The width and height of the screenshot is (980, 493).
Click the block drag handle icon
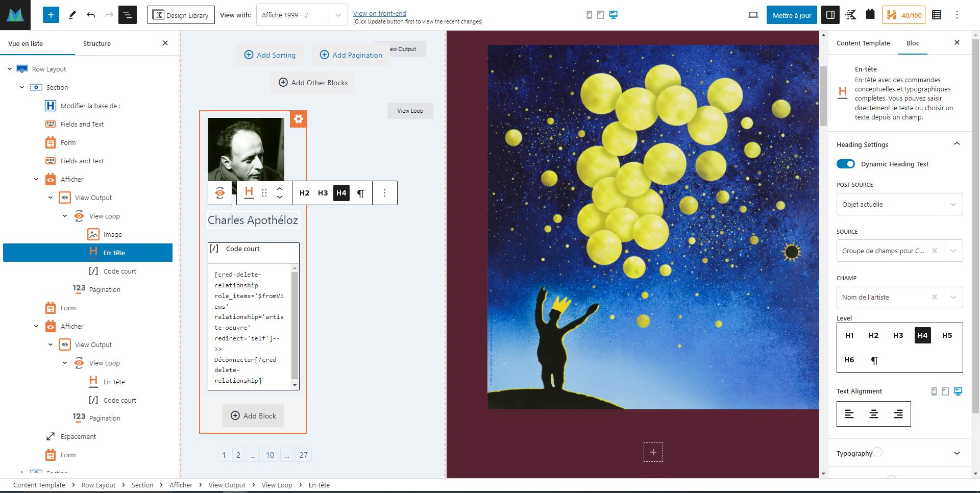click(264, 193)
